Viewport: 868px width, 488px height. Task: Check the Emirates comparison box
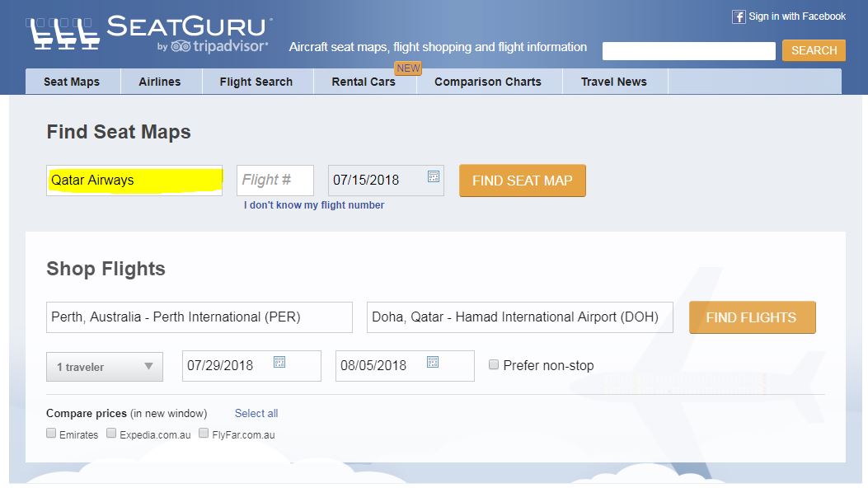click(x=51, y=433)
